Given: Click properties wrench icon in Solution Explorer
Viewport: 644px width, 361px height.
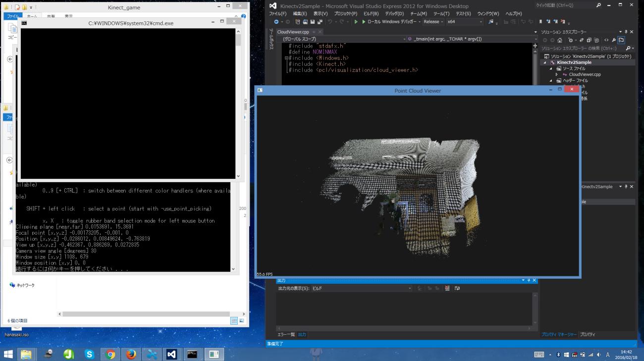Looking at the screenshot, I should point(614,40).
